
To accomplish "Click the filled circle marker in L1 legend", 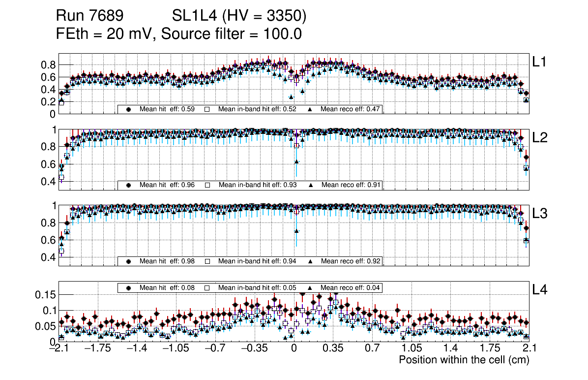I will tap(129, 109).
